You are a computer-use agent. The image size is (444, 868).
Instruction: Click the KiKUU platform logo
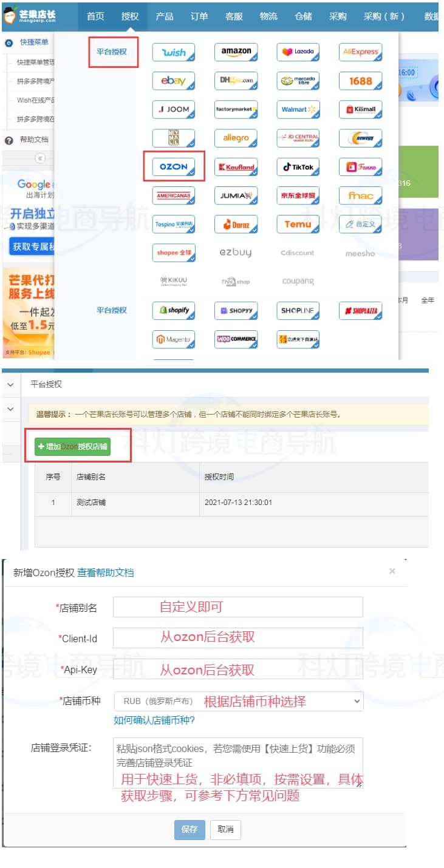tap(174, 281)
